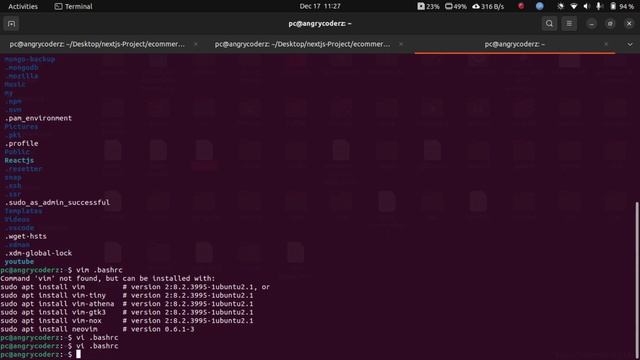
Task: Open a new terminal tab
Action: (11, 24)
